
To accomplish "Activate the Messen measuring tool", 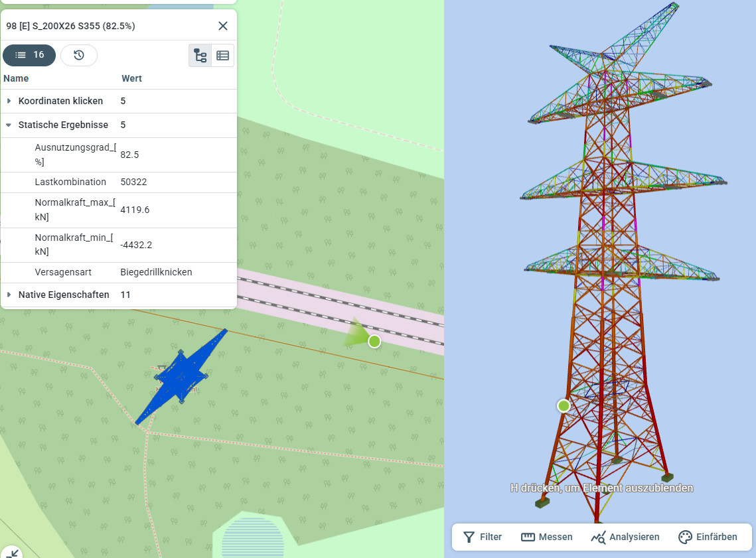I will tap(547, 537).
